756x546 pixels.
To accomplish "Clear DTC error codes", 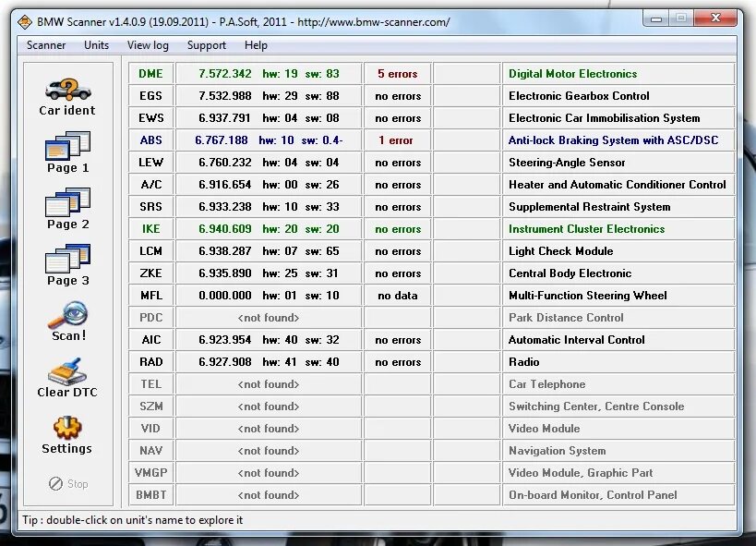I will (67, 378).
